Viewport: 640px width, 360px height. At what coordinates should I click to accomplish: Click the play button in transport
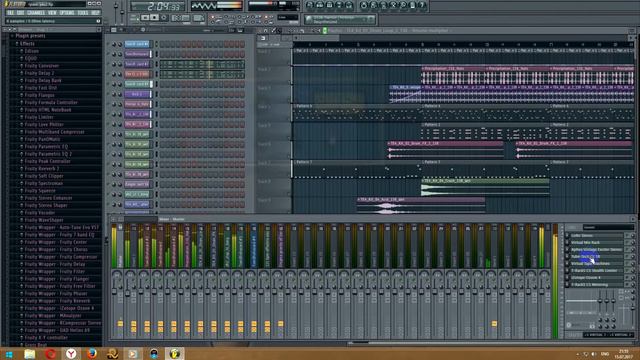[x=145, y=18]
